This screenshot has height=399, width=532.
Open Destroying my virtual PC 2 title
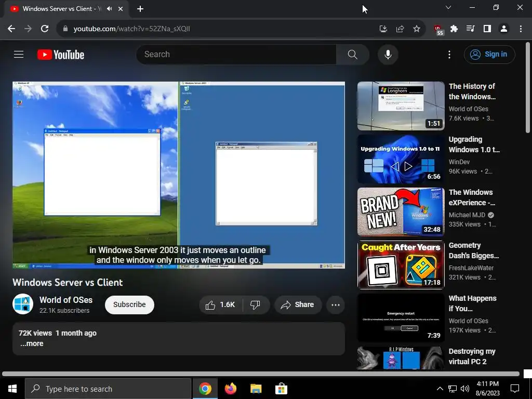click(x=472, y=356)
